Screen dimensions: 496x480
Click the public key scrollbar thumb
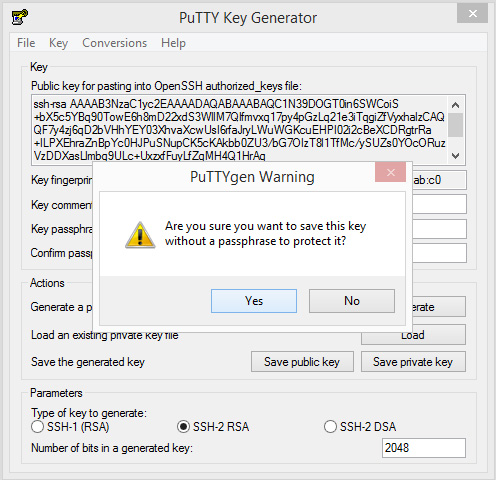[x=455, y=125]
